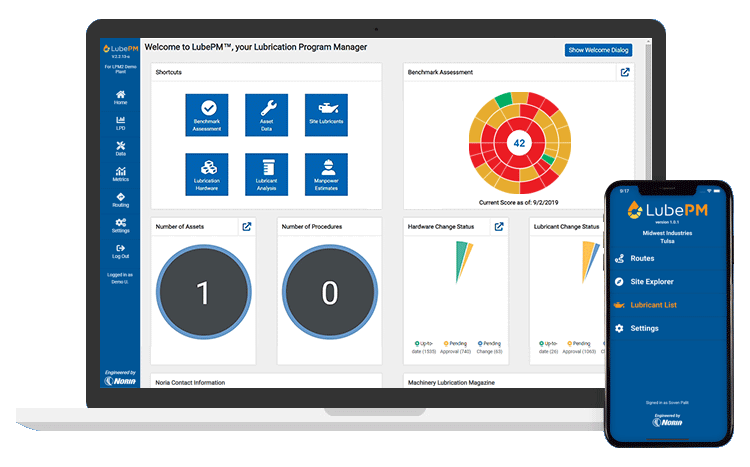Click the Settings gear icon on the phone
750x467 pixels.
(x=619, y=328)
